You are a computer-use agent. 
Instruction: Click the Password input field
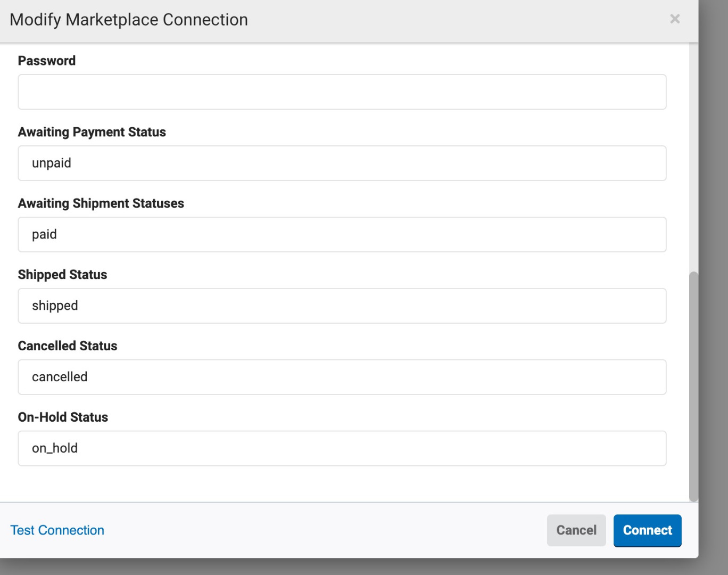(342, 92)
